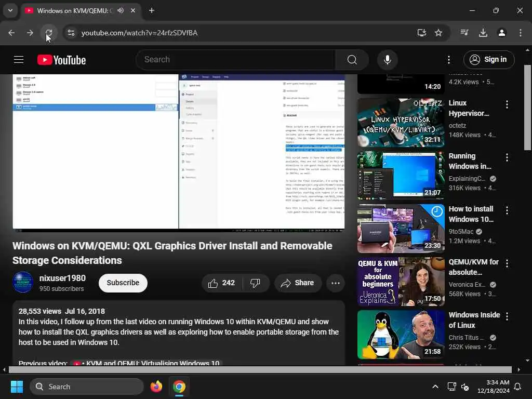
Task: Open the Chrome profile icon
Action: click(501, 33)
